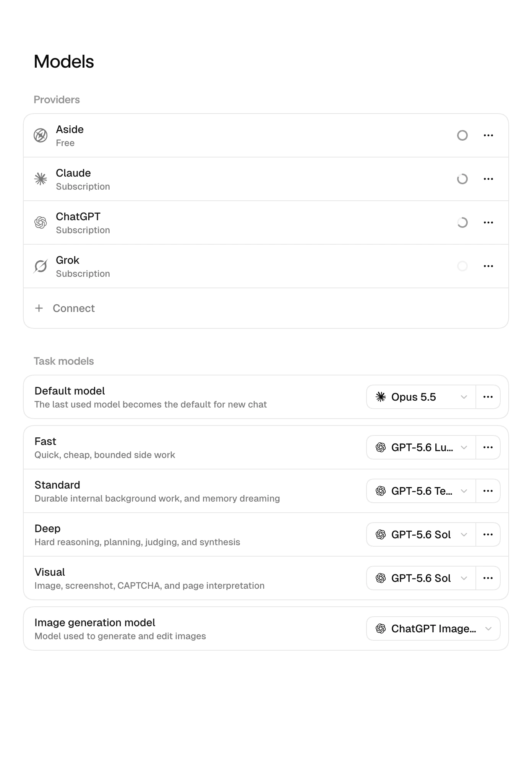
Task: Open the Default model Opus 5.5 dropdown
Action: [421, 397]
